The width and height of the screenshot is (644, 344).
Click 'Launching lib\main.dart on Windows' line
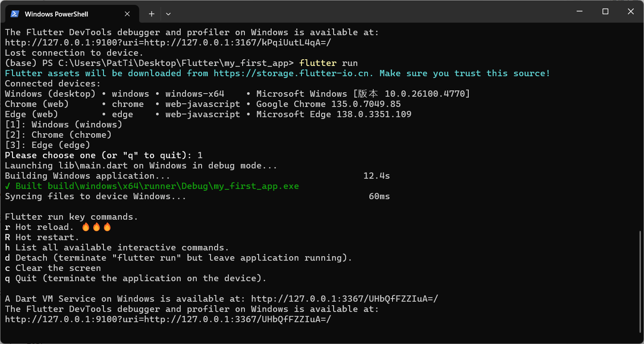click(x=141, y=165)
